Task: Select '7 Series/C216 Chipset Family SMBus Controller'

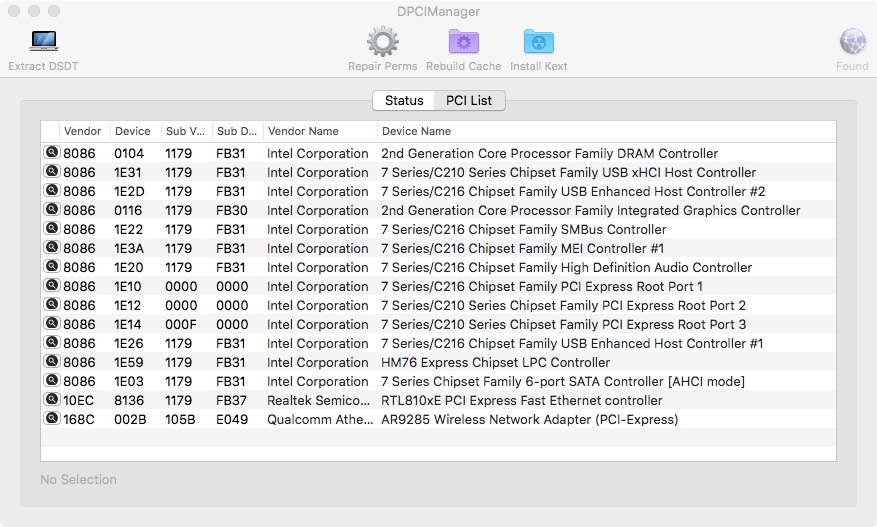Action: coord(524,229)
